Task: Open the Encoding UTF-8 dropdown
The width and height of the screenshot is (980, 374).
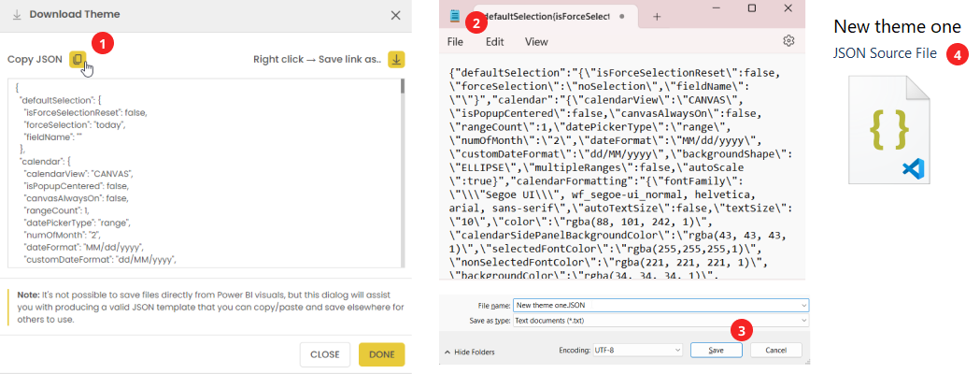Action: pos(677,350)
